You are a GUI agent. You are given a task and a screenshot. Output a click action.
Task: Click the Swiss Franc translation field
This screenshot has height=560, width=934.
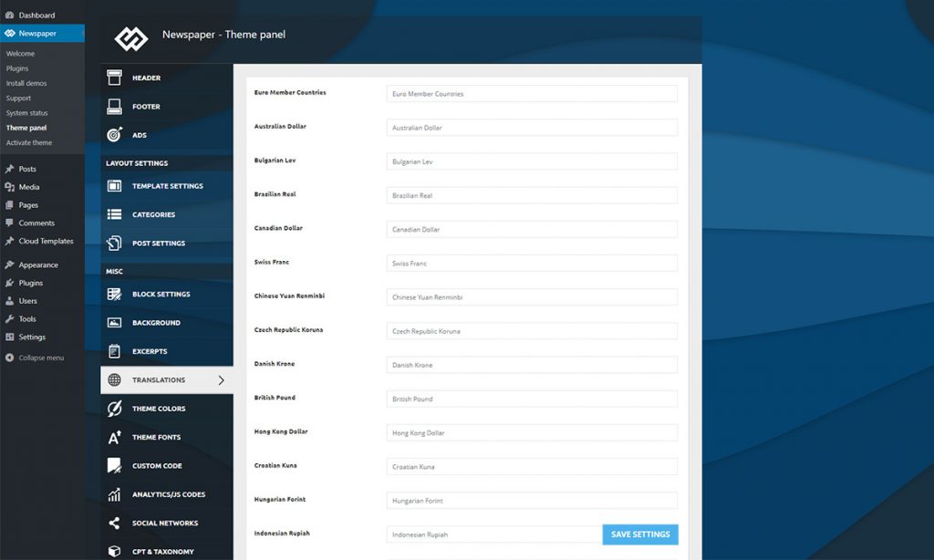[532, 264]
